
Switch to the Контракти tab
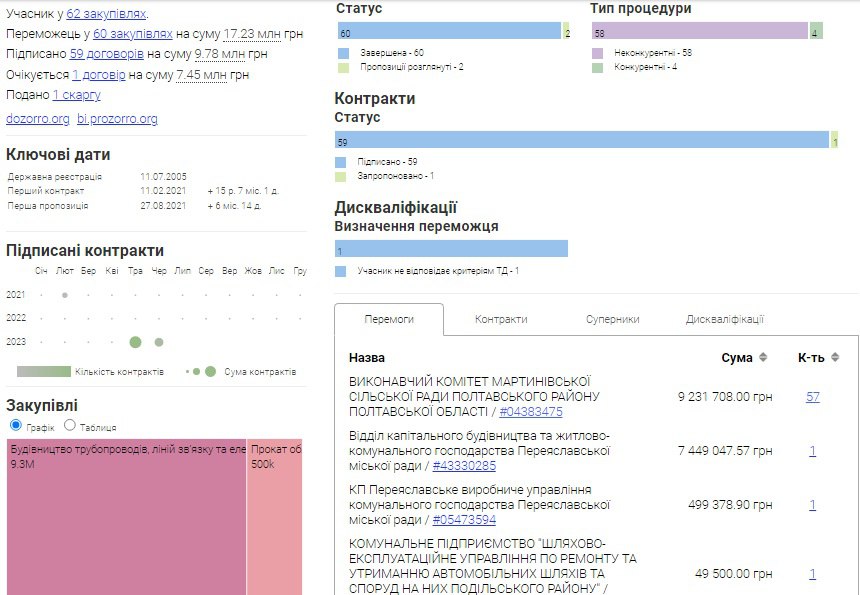[501, 319]
